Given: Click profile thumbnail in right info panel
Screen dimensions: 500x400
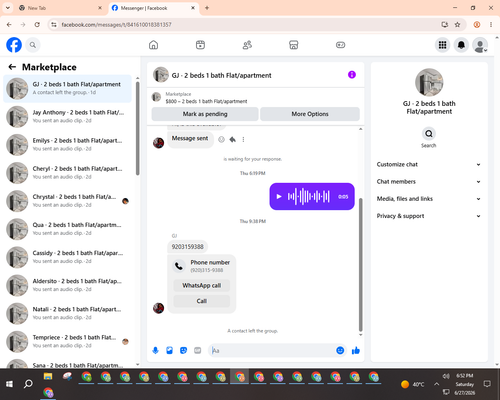Looking at the screenshot, I should click(429, 82).
